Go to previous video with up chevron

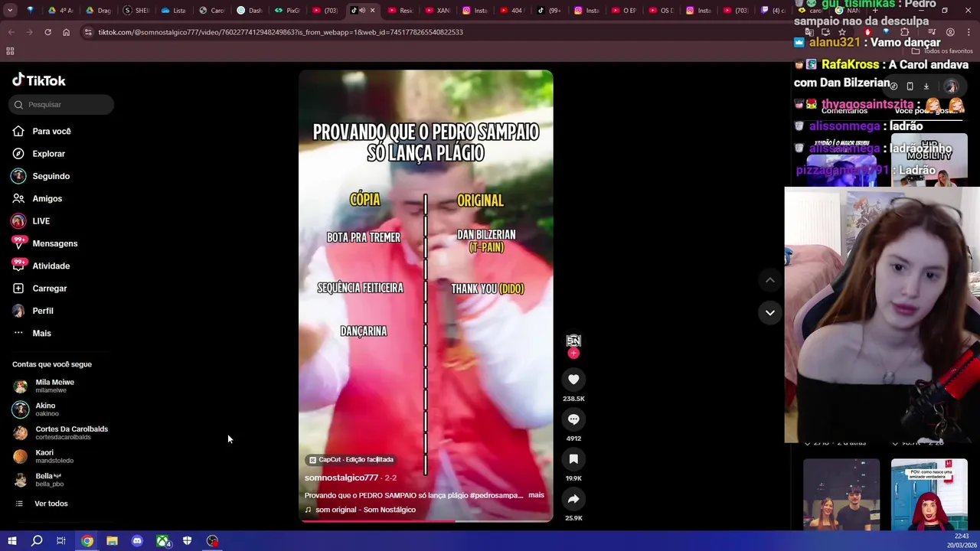[770, 280]
